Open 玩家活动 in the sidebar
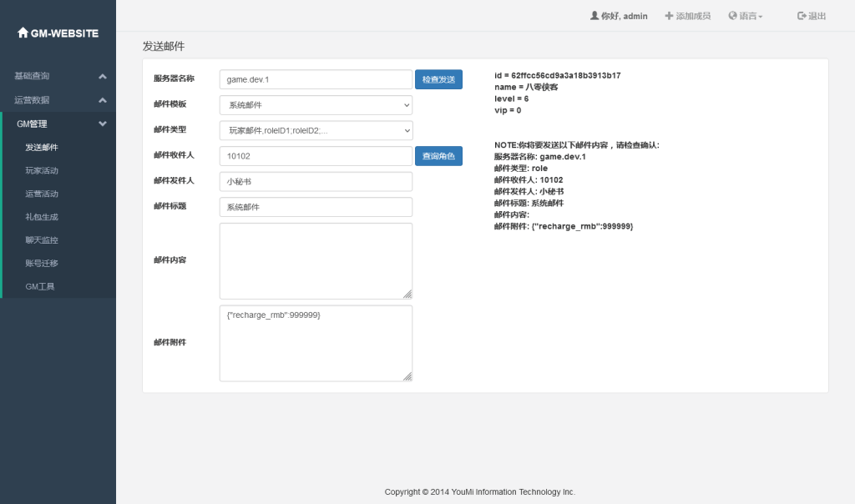Screen dimensions: 855x504 (42, 171)
